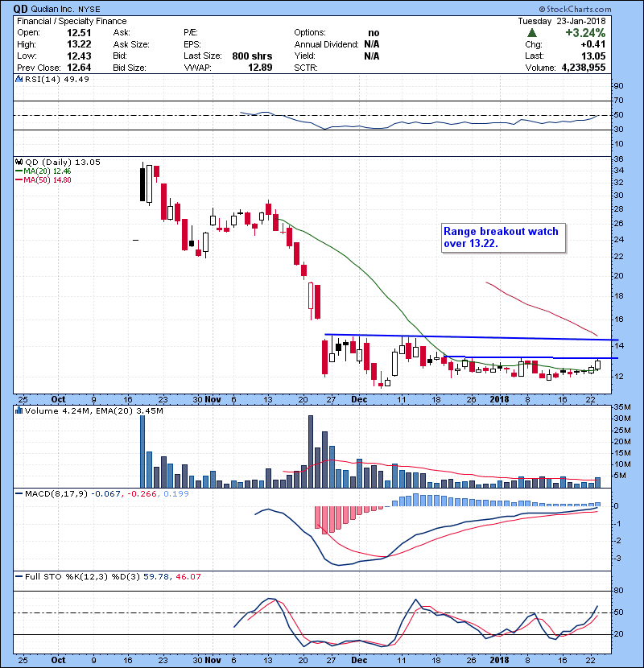
Task: Click the MA(50) 14.80 legend text
Action: click(47, 180)
